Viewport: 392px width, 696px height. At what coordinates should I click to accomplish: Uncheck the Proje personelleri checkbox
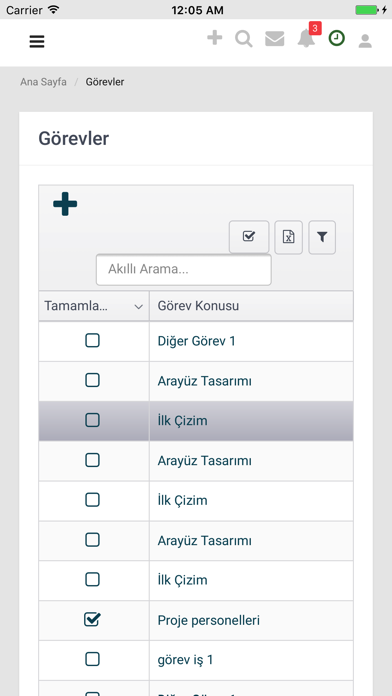[92, 619]
